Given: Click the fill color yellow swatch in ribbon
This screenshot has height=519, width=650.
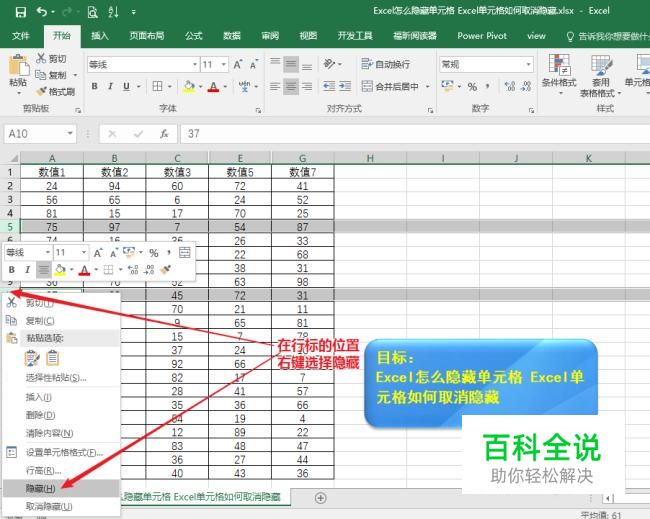Looking at the screenshot, I should [189, 86].
